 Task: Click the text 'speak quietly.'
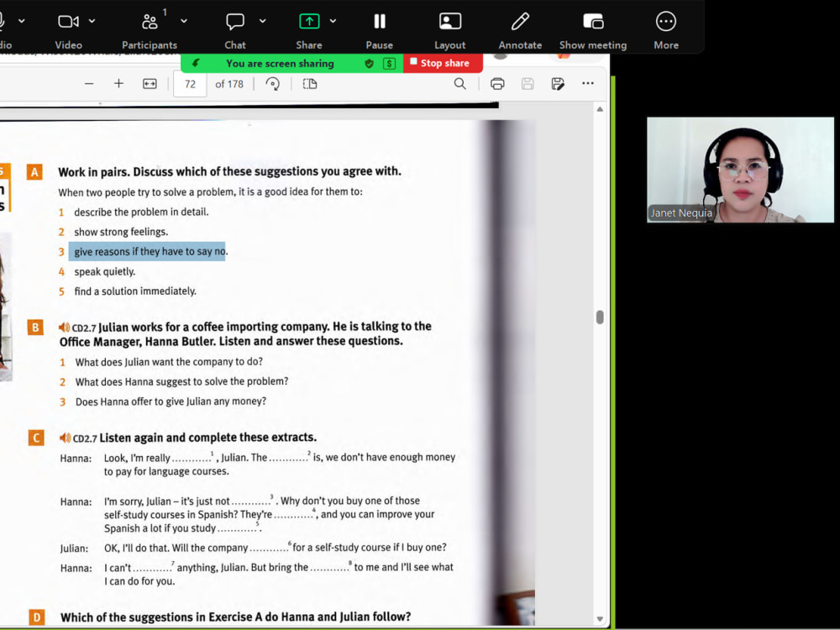[104, 271]
